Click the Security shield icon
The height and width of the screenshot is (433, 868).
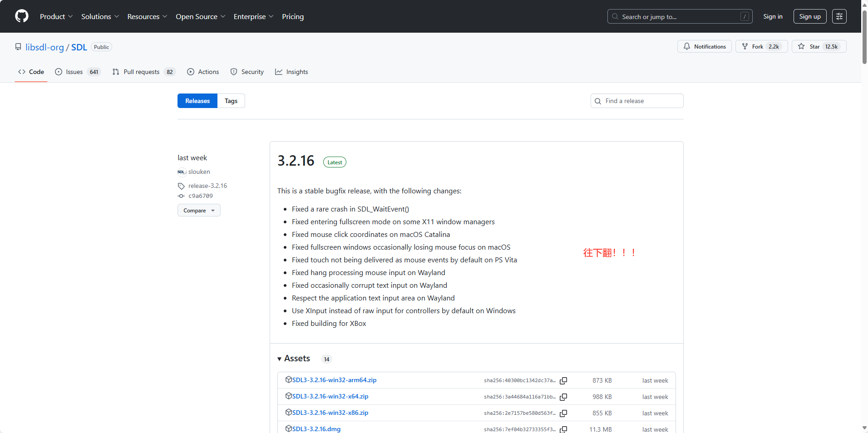click(x=234, y=72)
